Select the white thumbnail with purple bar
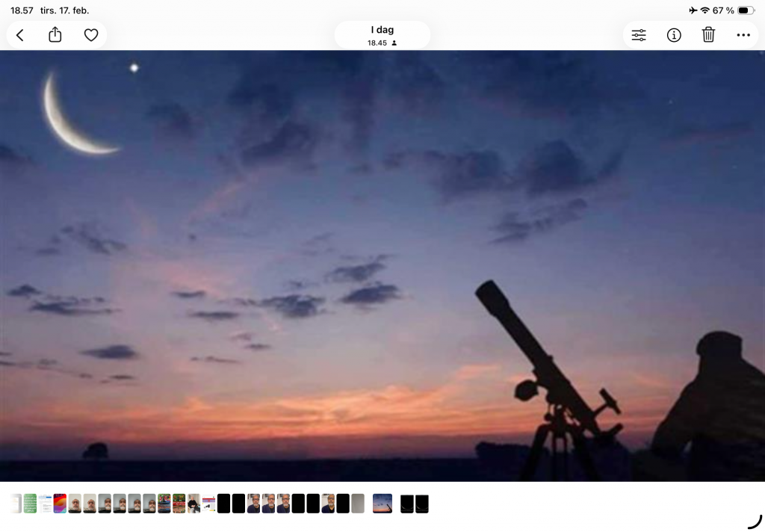Image resolution: width=765 pixels, height=532 pixels. tap(208, 504)
